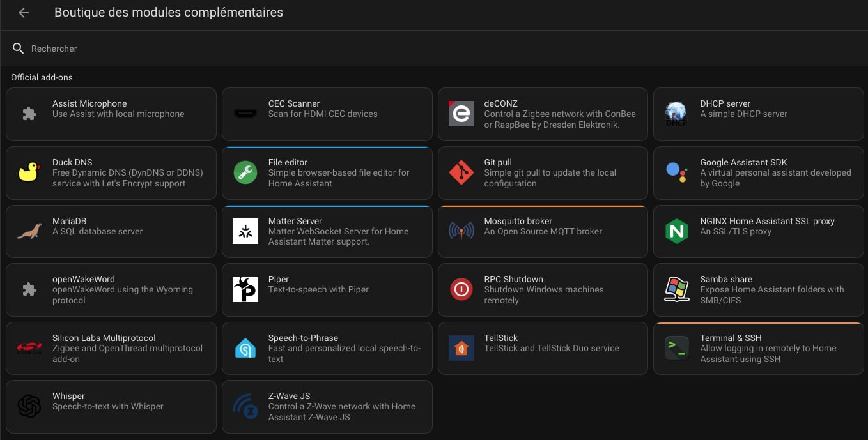Select the Mosquitto broker title text
This screenshot has width=868, height=440.
click(518, 221)
